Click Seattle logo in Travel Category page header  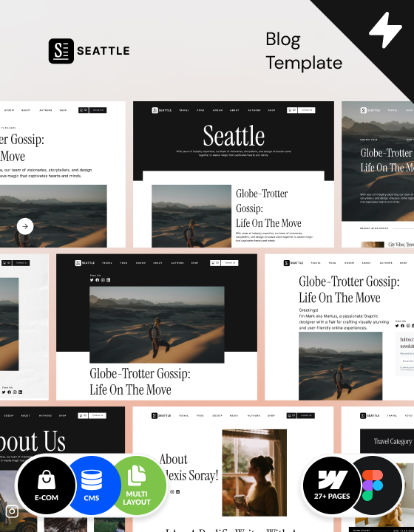click(370, 415)
